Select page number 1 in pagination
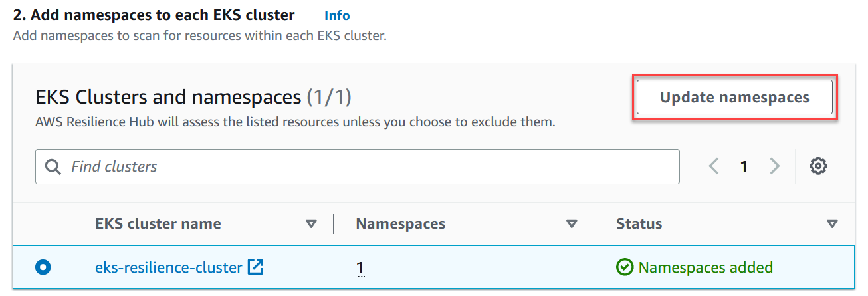Screen dimensions: 868x296 pyautogui.click(x=744, y=166)
